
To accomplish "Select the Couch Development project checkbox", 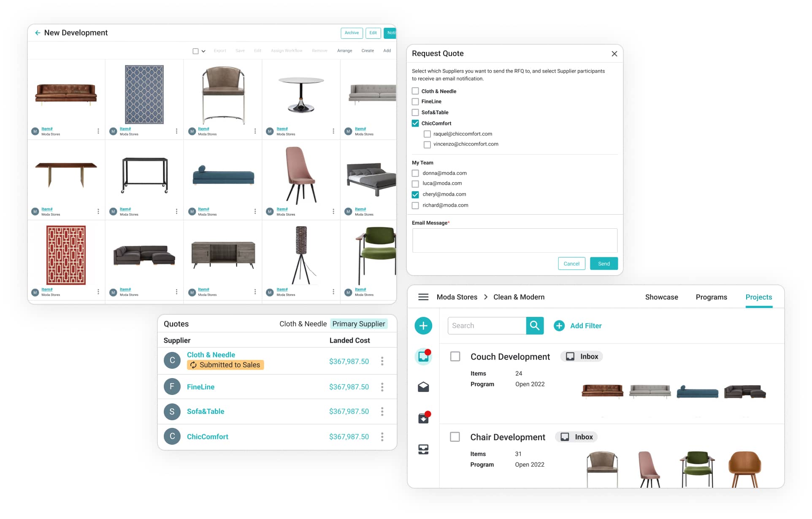I will [455, 357].
